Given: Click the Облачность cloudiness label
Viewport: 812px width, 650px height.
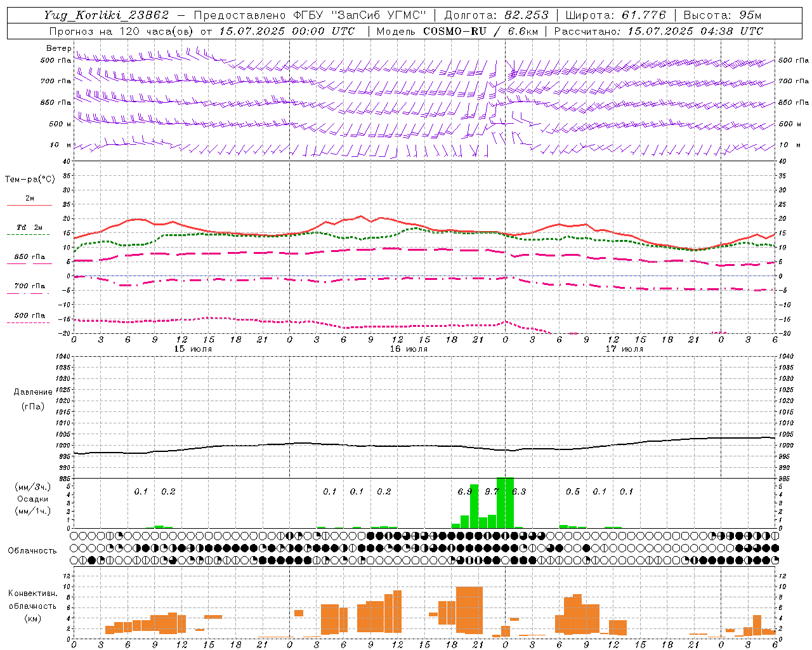Looking at the screenshot, I should tap(32, 551).
